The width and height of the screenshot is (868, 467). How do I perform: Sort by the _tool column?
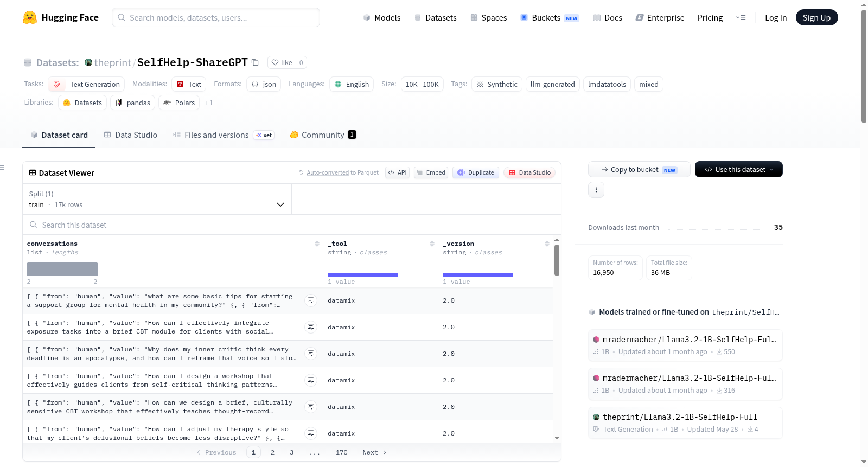click(x=432, y=244)
